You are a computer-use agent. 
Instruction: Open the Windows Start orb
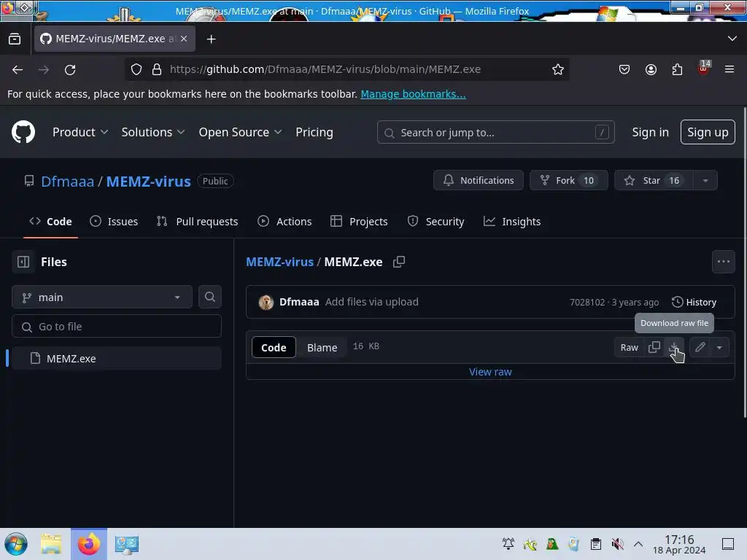tap(16, 544)
